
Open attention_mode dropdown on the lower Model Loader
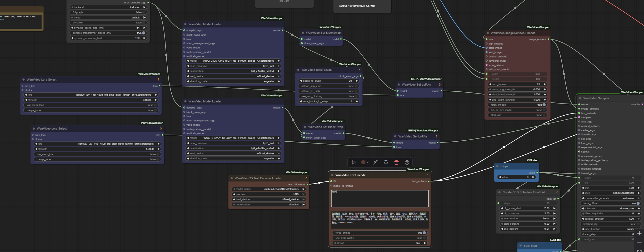point(233,159)
